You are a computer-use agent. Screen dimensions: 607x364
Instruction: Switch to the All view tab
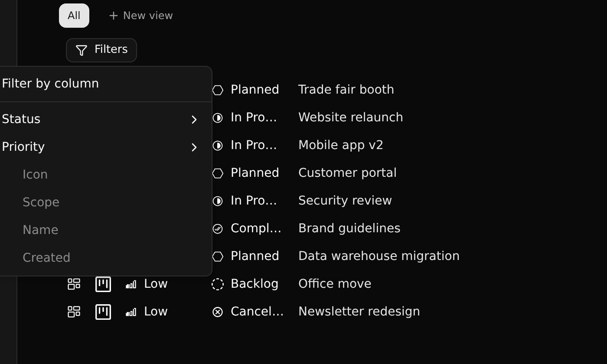click(x=74, y=16)
